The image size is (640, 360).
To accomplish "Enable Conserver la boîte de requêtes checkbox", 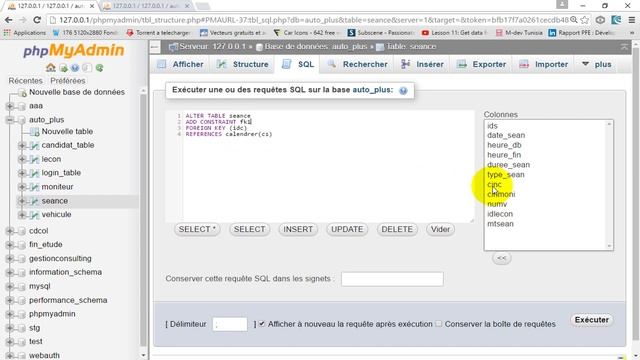I will tap(438, 324).
